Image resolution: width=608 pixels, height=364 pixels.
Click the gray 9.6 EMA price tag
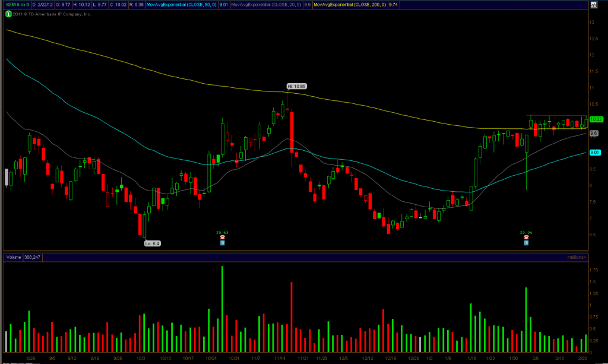pyautogui.click(x=593, y=133)
